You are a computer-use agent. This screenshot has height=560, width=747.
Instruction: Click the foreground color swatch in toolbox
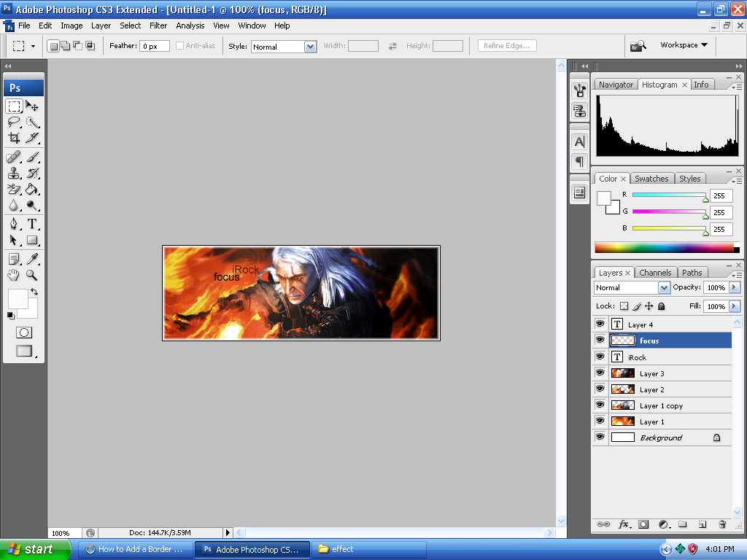[18, 298]
